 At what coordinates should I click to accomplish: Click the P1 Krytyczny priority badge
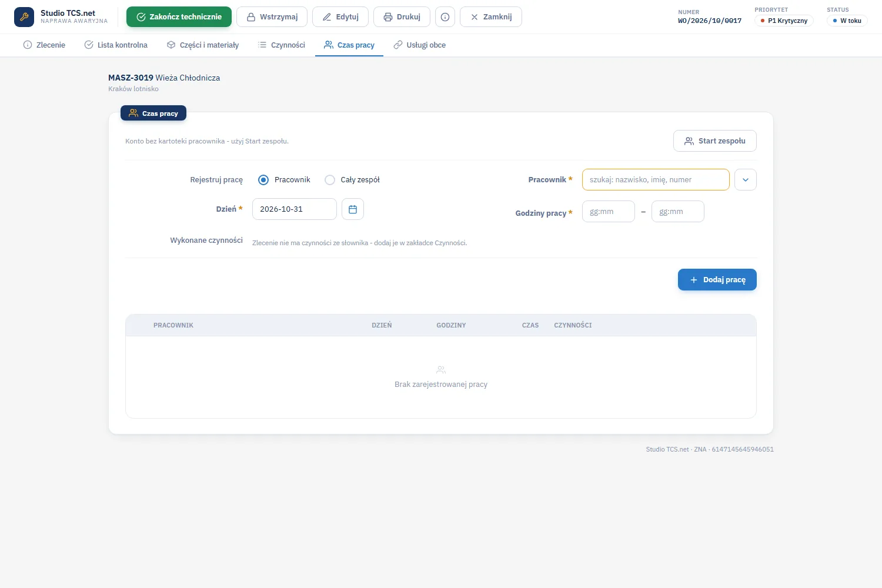point(784,21)
